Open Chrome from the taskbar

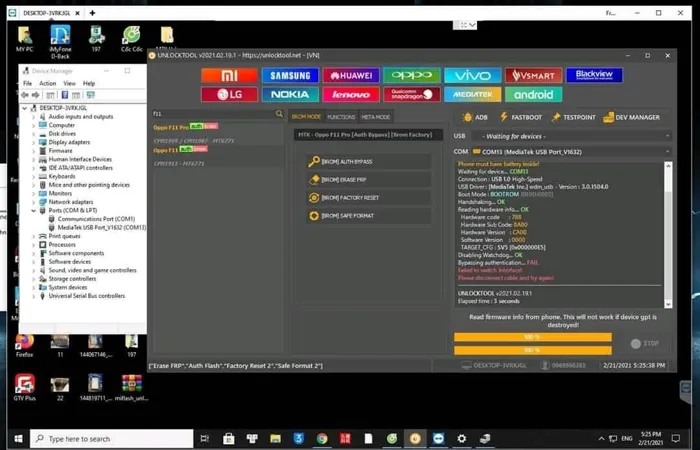pos(322,439)
